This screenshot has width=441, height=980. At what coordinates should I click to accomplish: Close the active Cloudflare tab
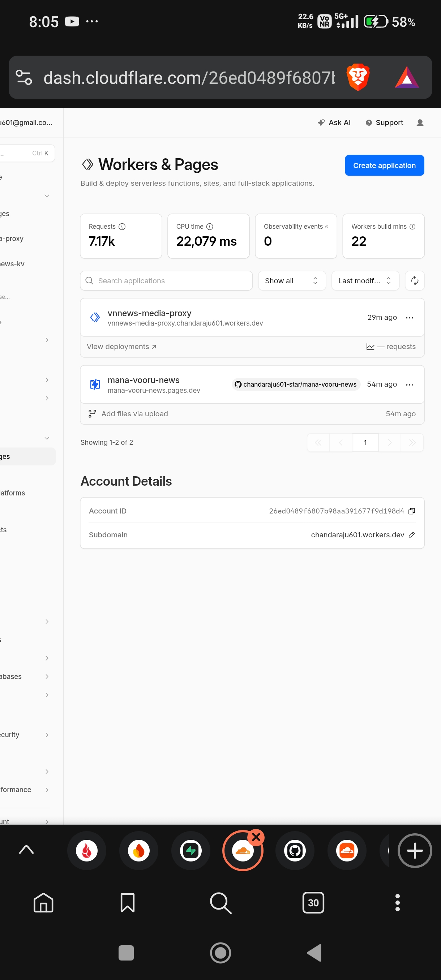(x=256, y=837)
